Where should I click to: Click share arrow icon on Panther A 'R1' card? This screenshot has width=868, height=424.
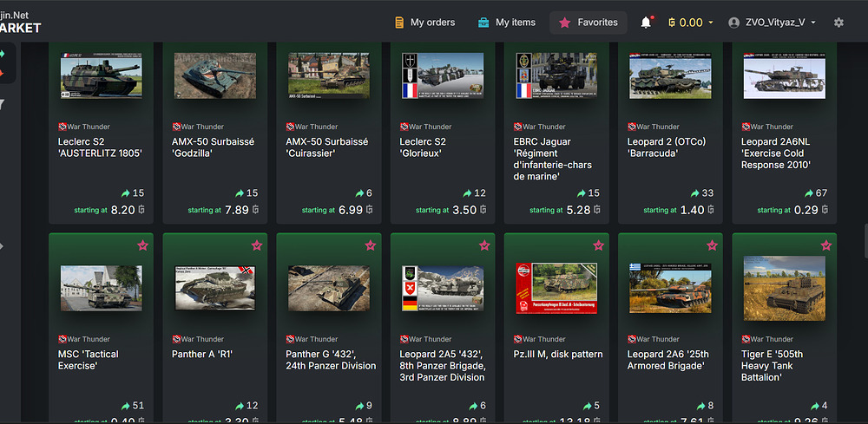[x=240, y=405]
